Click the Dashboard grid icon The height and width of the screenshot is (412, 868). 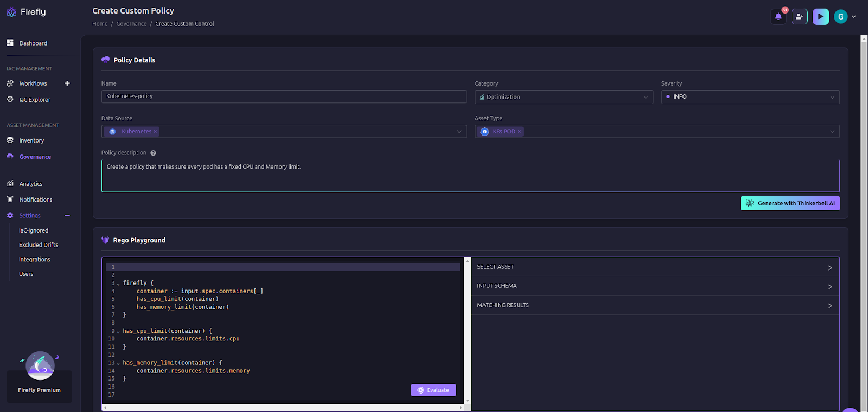10,43
